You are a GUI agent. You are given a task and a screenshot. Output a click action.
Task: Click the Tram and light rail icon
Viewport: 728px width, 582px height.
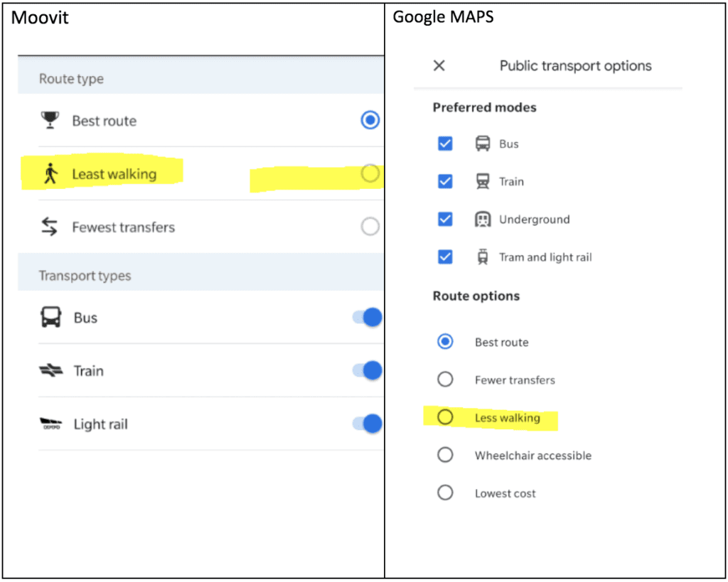(x=483, y=257)
